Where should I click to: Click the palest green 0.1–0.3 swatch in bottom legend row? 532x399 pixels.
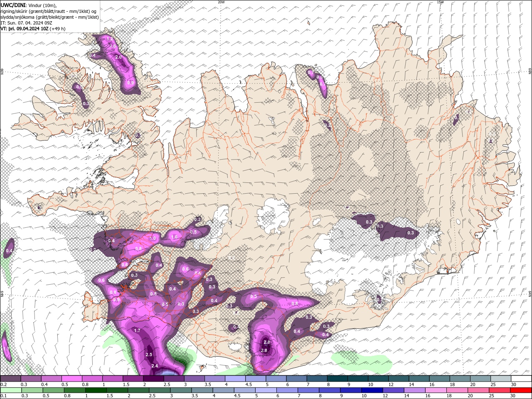click(11, 390)
